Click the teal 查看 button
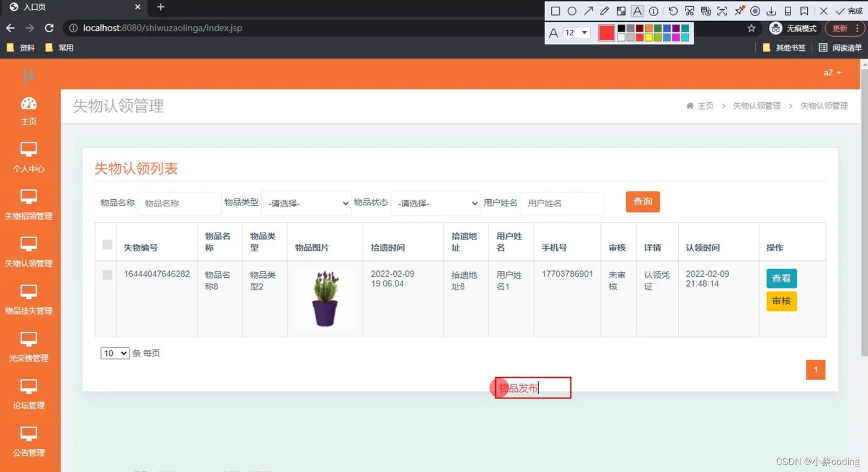 781,278
